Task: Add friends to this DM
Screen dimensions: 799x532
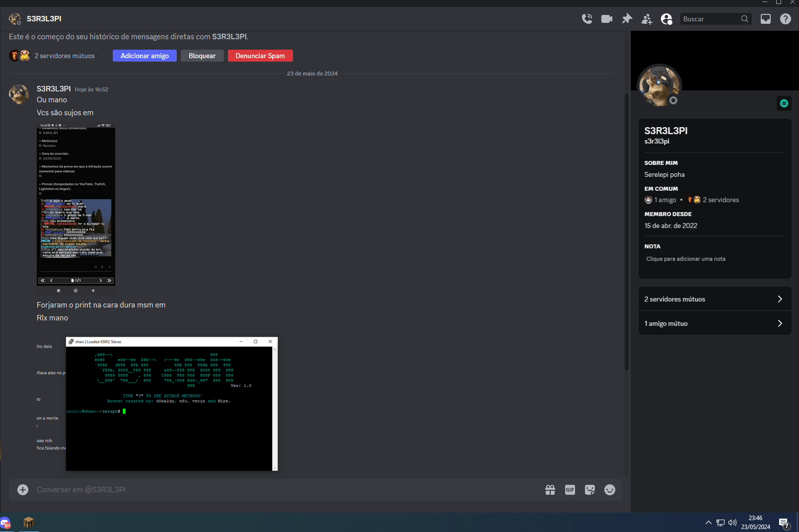Action: tap(647, 19)
